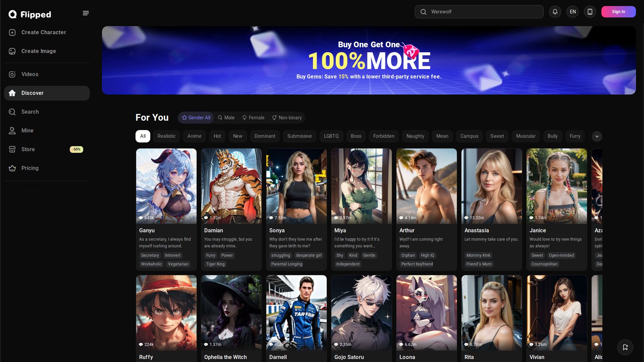
Task: Click the Flipped logo icon
Action: (x=12, y=14)
